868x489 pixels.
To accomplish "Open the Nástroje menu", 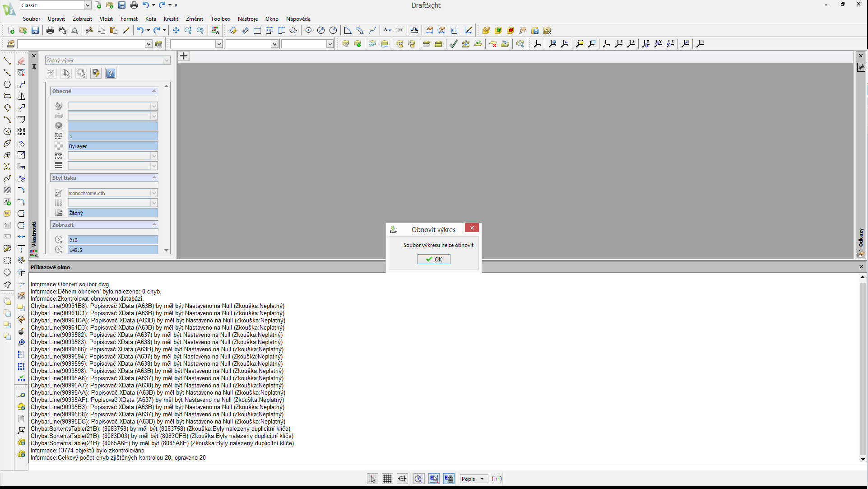I will [247, 19].
